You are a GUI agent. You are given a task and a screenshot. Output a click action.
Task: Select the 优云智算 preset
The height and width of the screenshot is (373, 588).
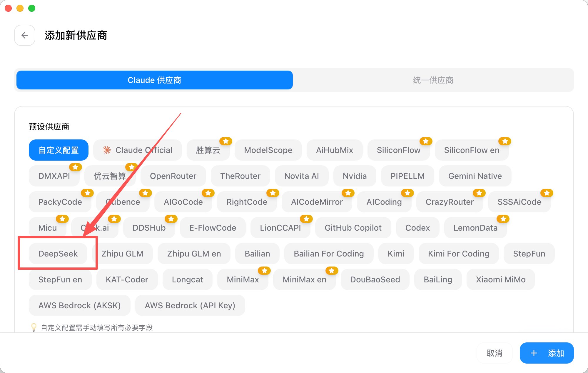coord(110,176)
